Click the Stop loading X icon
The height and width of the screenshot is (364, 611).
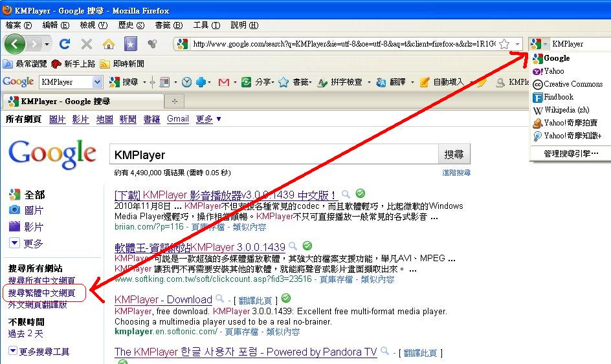(87, 44)
